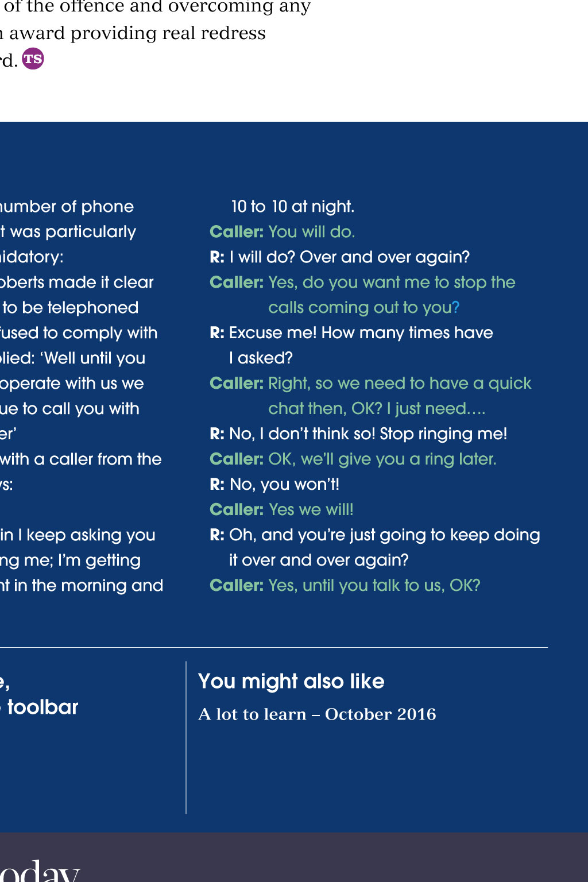Click the "calls coming out to you?" line

click(363, 308)
